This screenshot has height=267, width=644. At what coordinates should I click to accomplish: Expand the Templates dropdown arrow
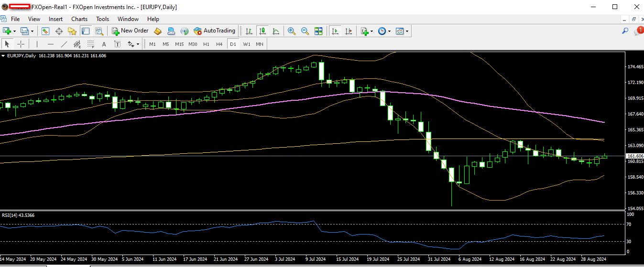[x=407, y=31]
